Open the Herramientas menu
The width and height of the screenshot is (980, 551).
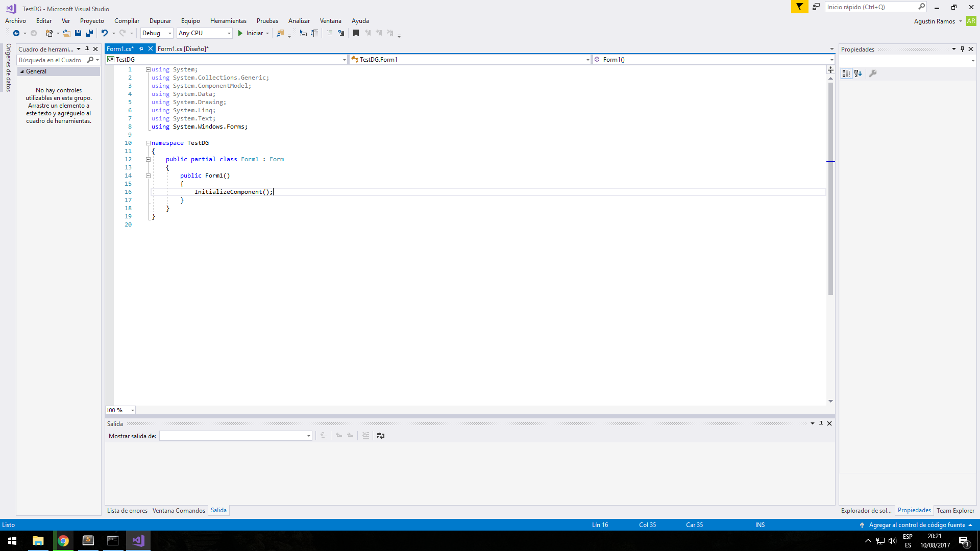(228, 20)
